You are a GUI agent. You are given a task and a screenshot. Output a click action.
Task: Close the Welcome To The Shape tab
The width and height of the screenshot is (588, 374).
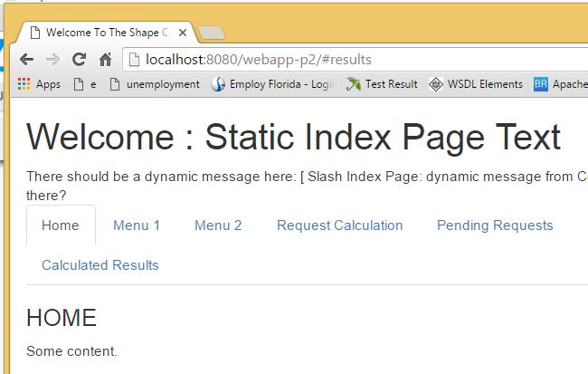tap(183, 33)
